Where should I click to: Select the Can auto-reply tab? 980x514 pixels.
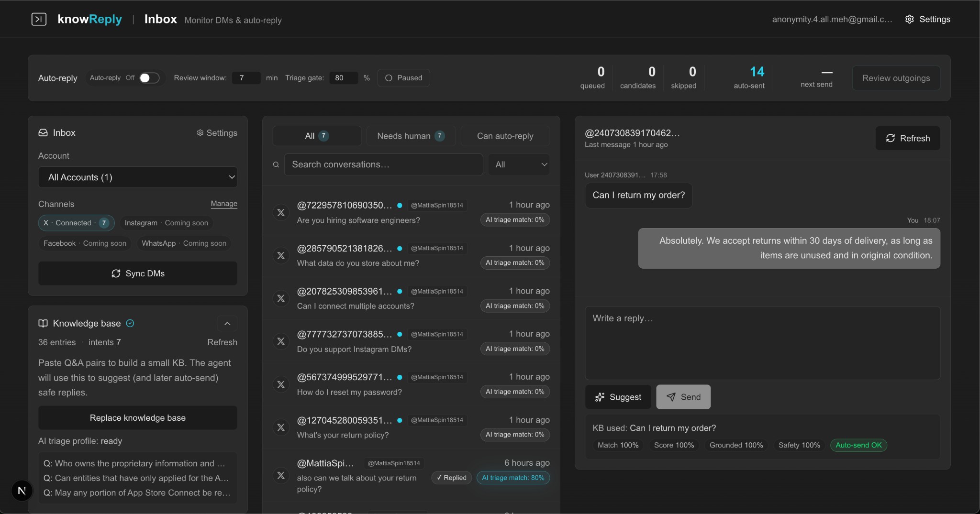coord(505,136)
